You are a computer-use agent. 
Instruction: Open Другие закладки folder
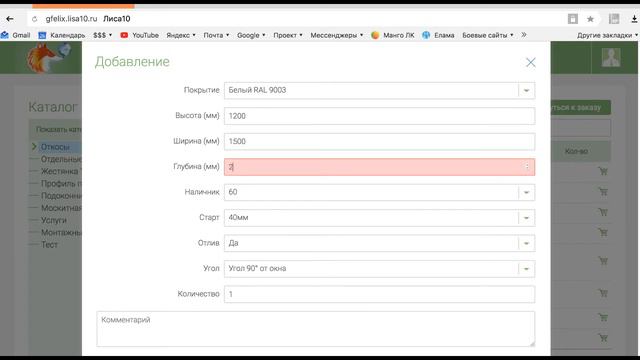pyautogui.click(x=607, y=35)
